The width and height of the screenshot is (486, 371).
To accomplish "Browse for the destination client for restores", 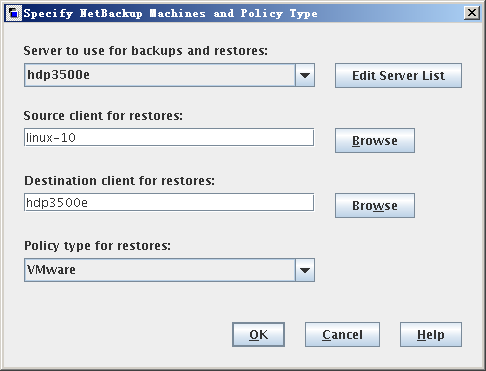I will click(x=375, y=206).
